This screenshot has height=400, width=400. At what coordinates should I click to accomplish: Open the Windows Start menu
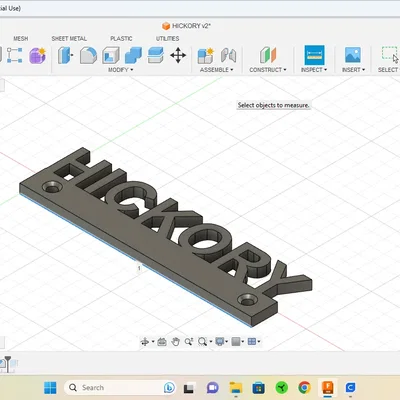[50, 388]
